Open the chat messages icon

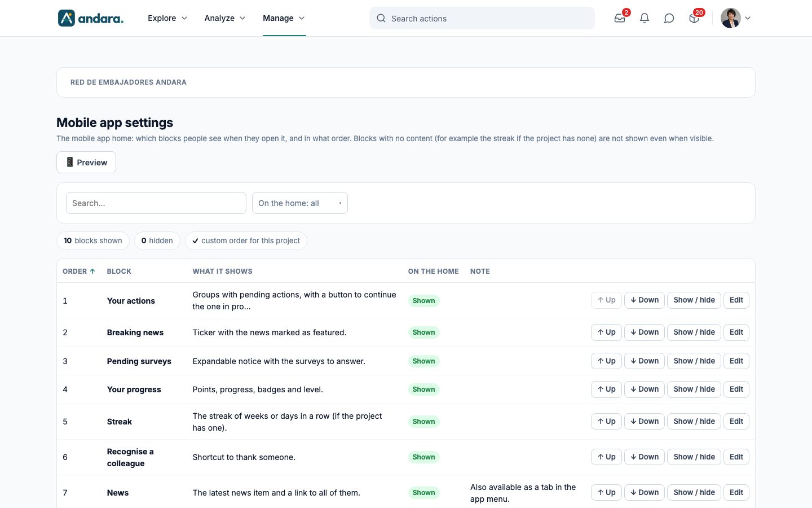click(669, 18)
